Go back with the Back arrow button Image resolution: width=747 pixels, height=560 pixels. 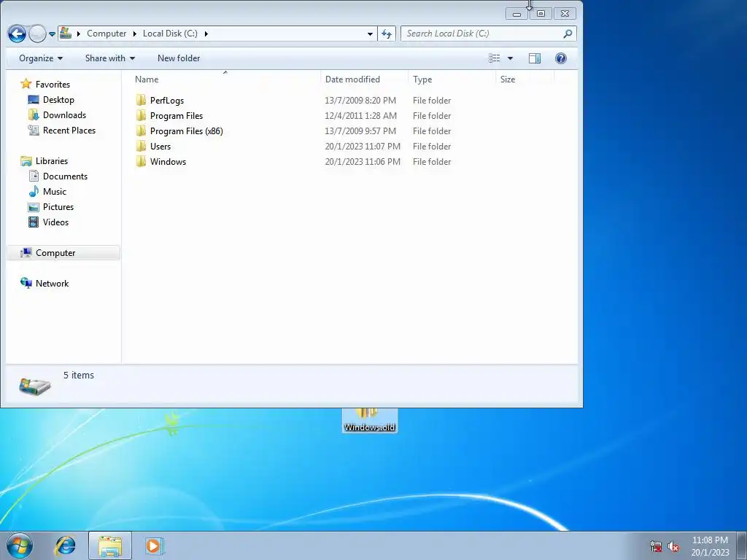tap(17, 34)
